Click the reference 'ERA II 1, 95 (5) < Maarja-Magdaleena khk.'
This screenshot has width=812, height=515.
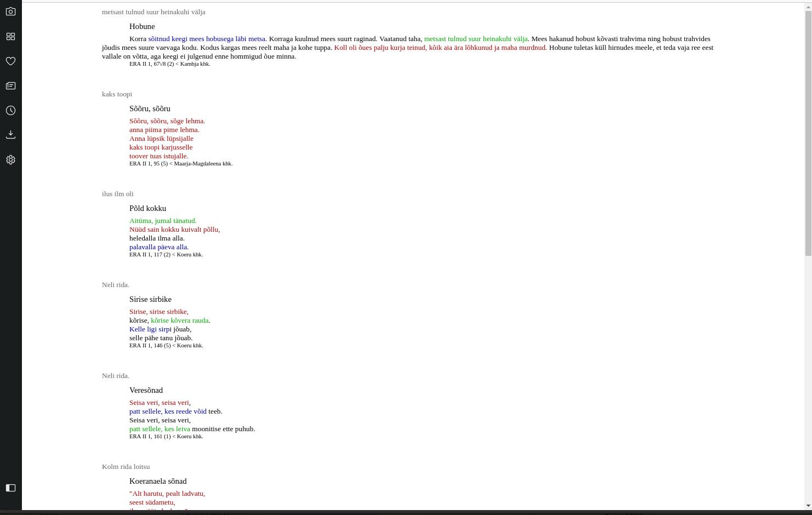point(181,164)
